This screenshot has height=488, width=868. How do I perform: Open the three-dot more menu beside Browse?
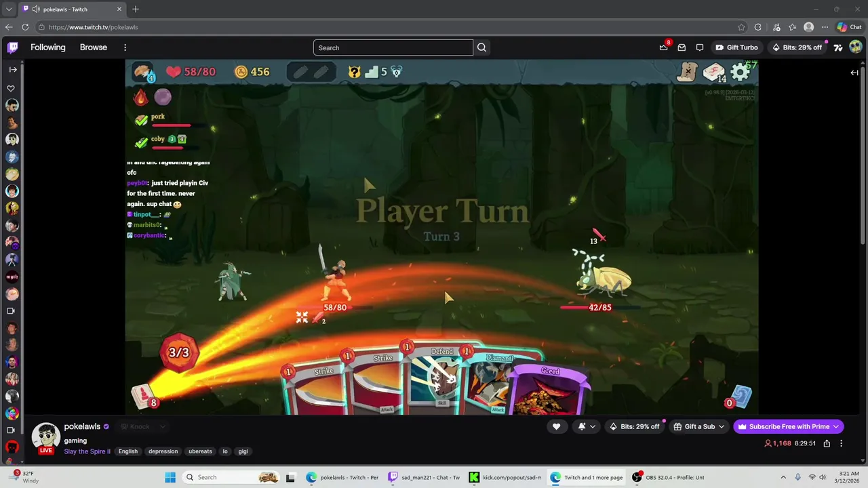click(x=125, y=47)
